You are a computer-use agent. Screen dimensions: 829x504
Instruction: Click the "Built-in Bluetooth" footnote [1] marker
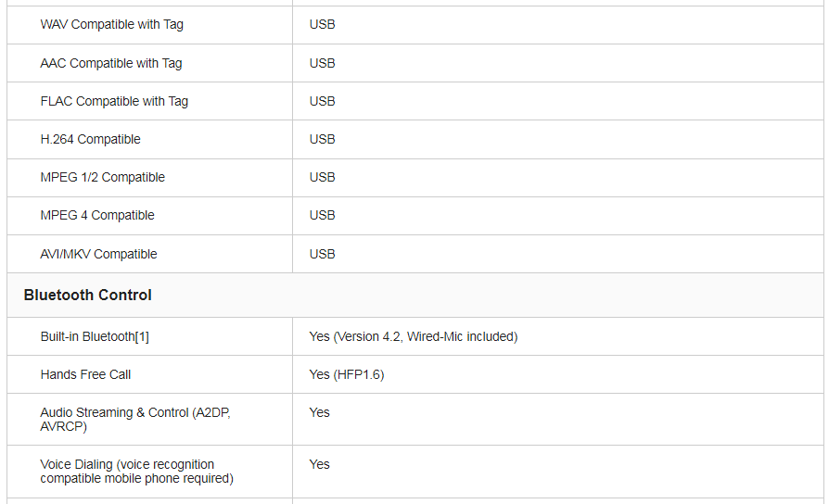[x=142, y=336]
